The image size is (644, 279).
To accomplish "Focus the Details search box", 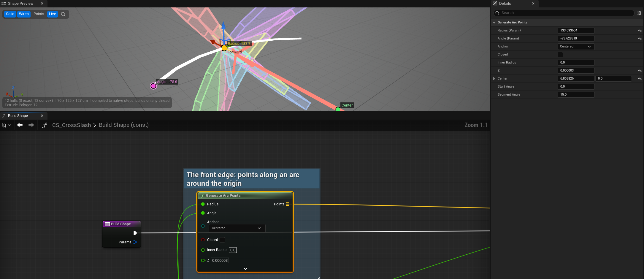I will pyautogui.click(x=564, y=13).
